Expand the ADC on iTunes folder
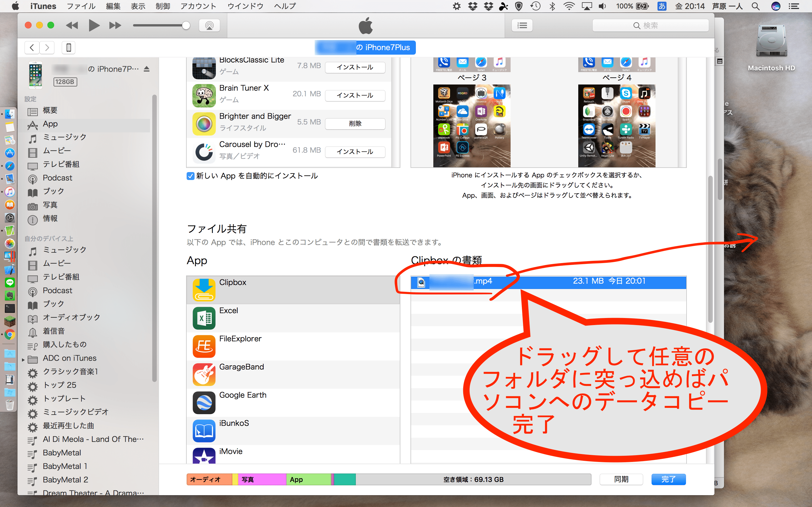 coord(23,359)
